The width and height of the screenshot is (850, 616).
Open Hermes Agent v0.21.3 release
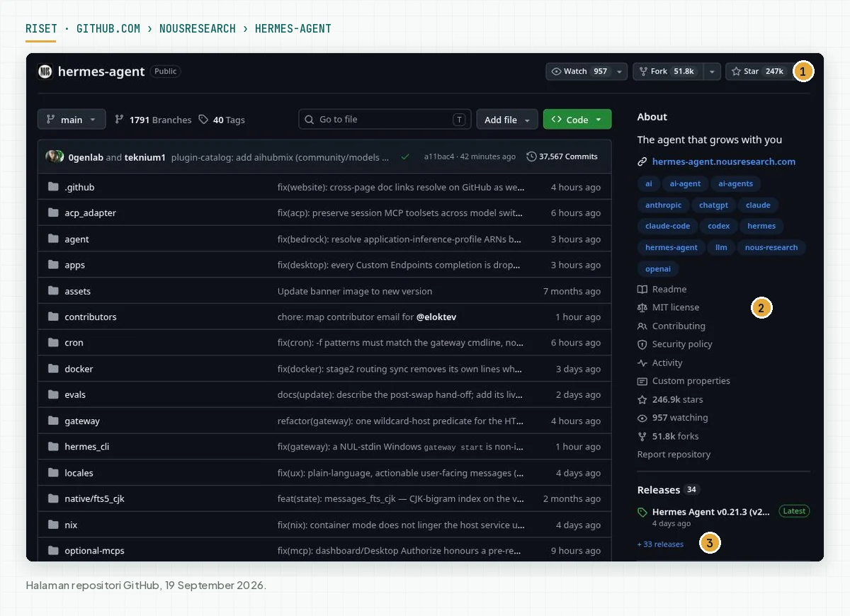(711, 512)
